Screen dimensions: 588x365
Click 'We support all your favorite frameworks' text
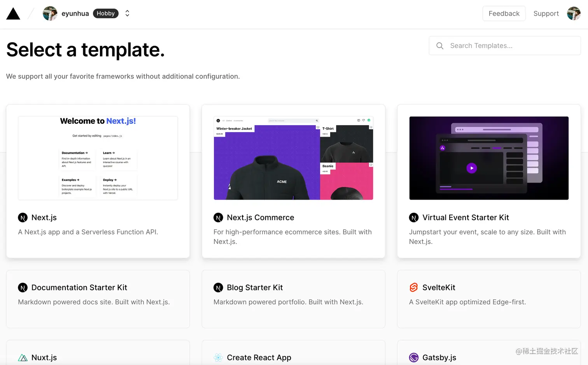point(123,76)
